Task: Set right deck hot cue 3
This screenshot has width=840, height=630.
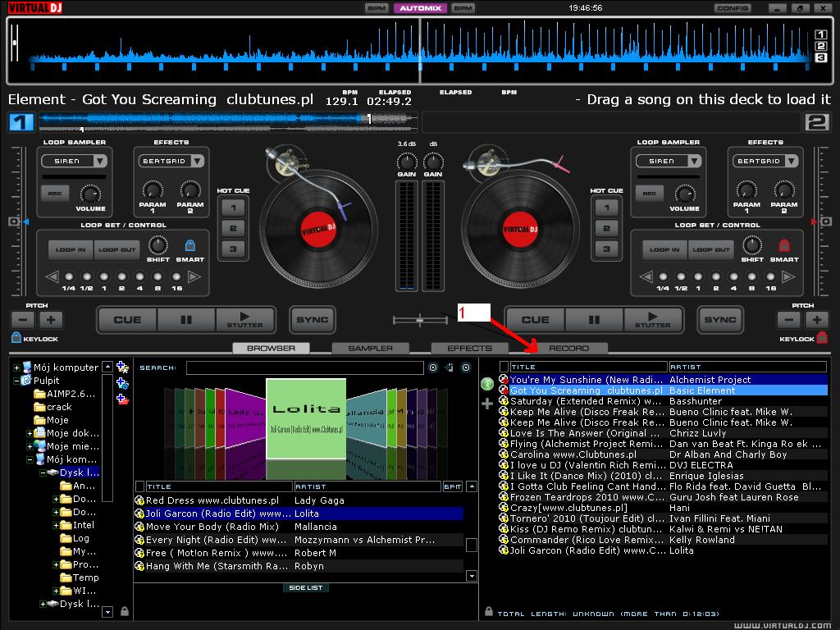Action: 606,249
